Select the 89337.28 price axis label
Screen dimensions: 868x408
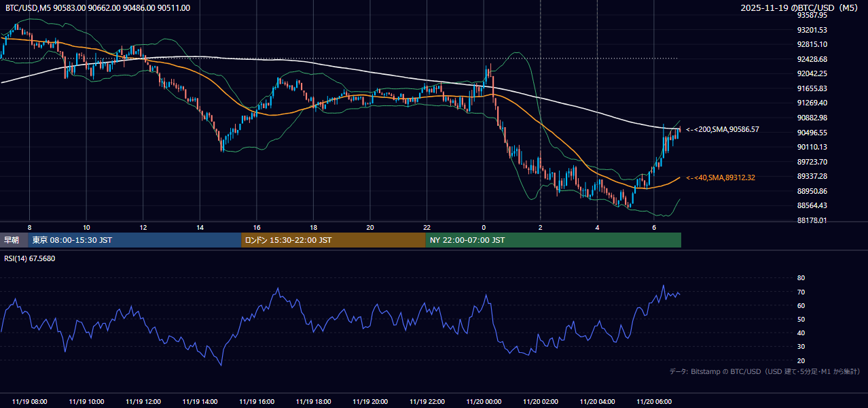pyautogui.click(x=812, y=176)
